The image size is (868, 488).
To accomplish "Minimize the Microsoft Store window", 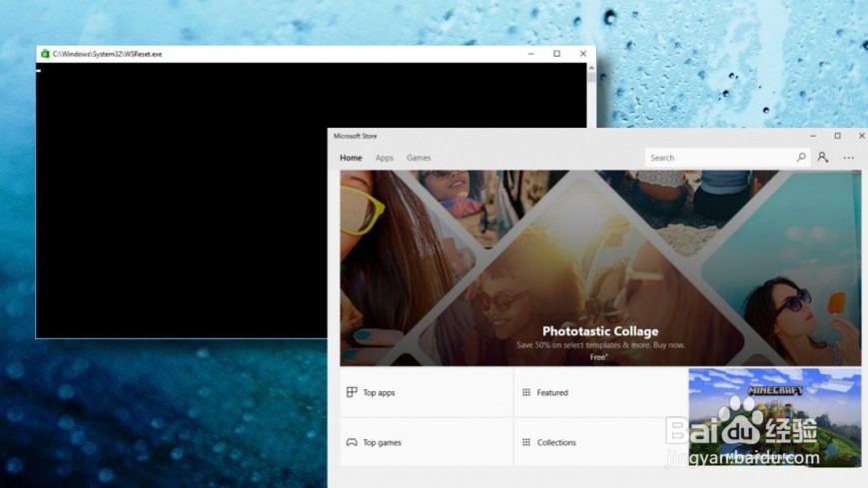I will pos(813,136).
